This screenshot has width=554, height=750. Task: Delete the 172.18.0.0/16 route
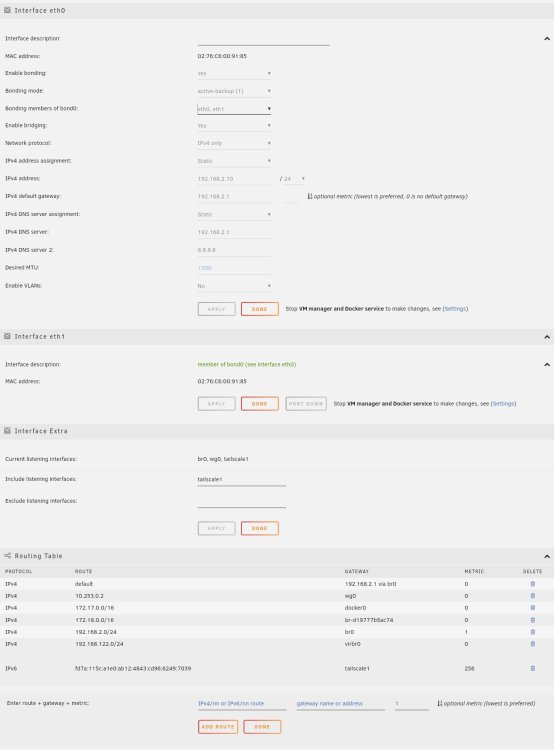pyautogui.click(x=532, y=620)
